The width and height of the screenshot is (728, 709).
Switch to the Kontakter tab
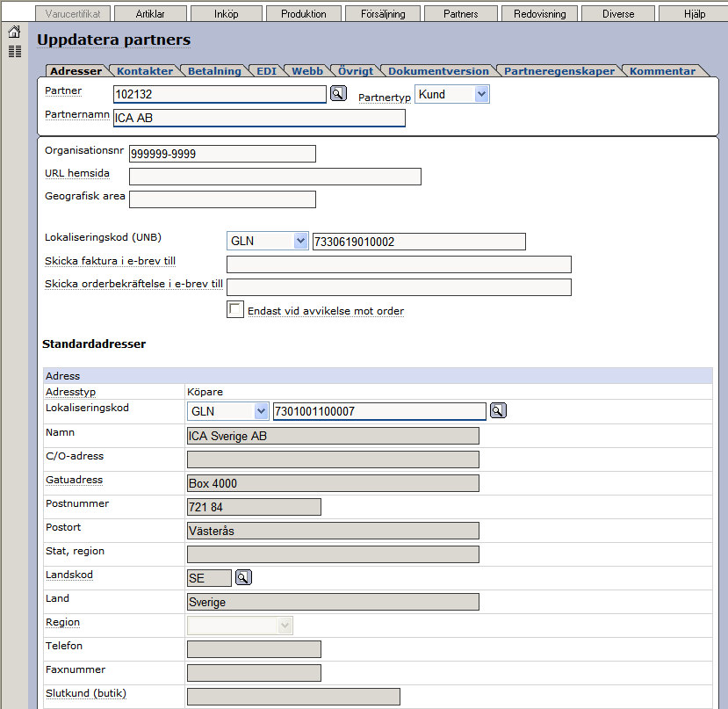145,71
